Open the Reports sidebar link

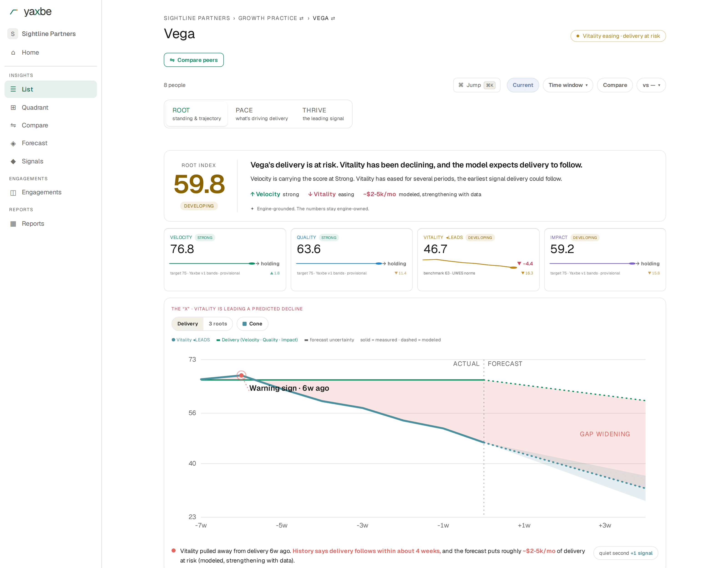tap(51, 224)
